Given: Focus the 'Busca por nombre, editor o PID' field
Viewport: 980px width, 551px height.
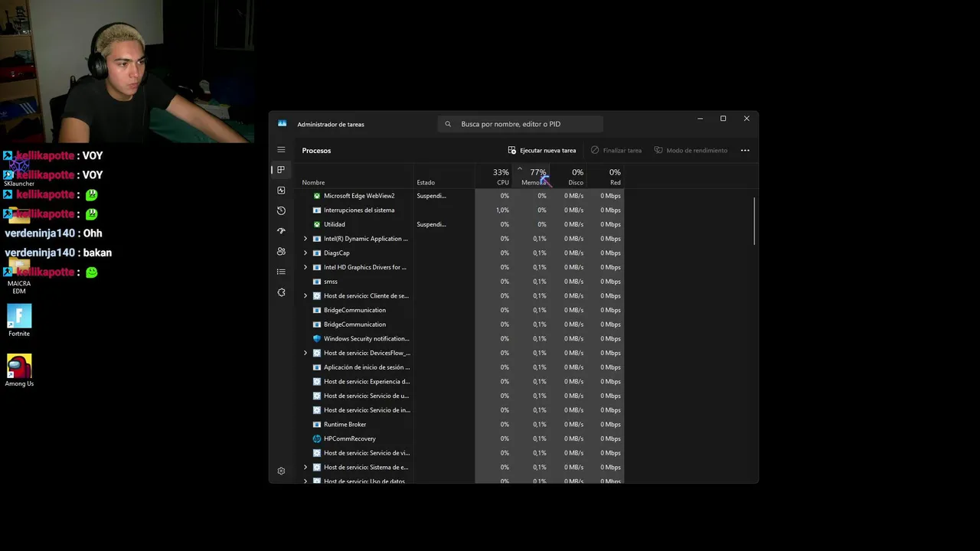Looking at the screenshot, I should pyautogui.click(x=521, y=124).
